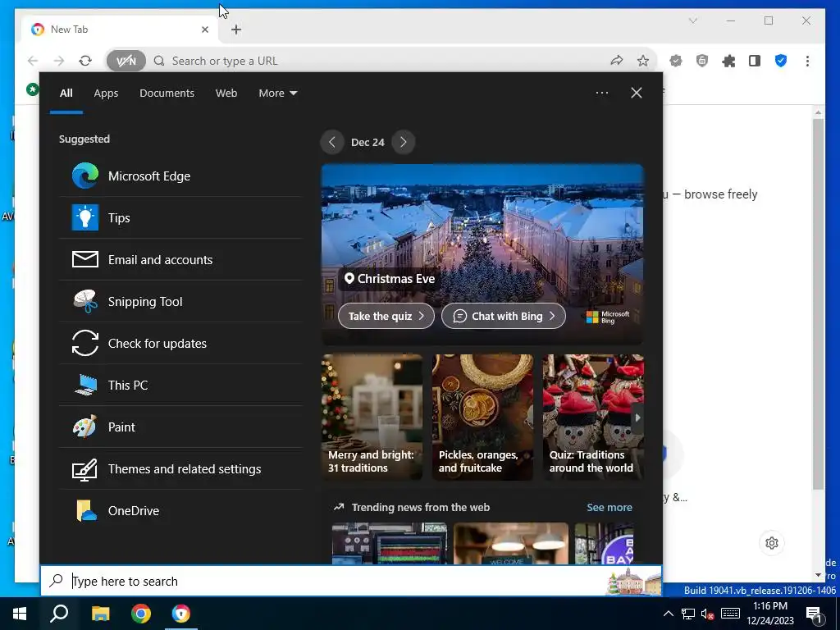
Task: Select the All search tab
Action: coord(66,94)
